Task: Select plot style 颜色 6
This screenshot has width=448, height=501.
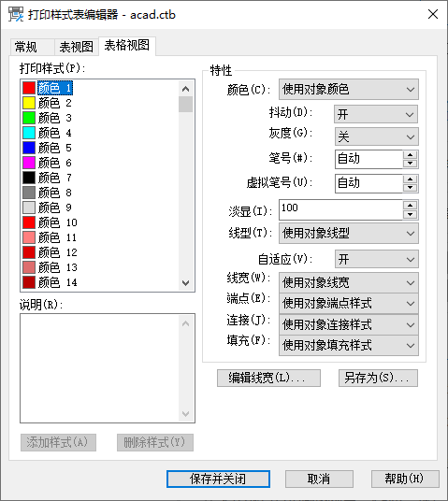Action: (55, 163)
